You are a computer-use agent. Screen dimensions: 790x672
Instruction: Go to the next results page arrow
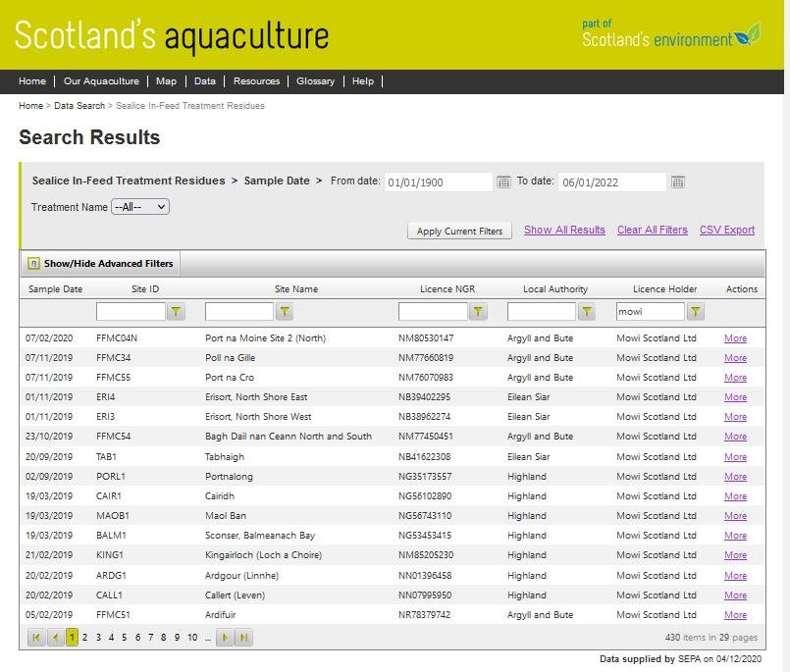[225, 638]
